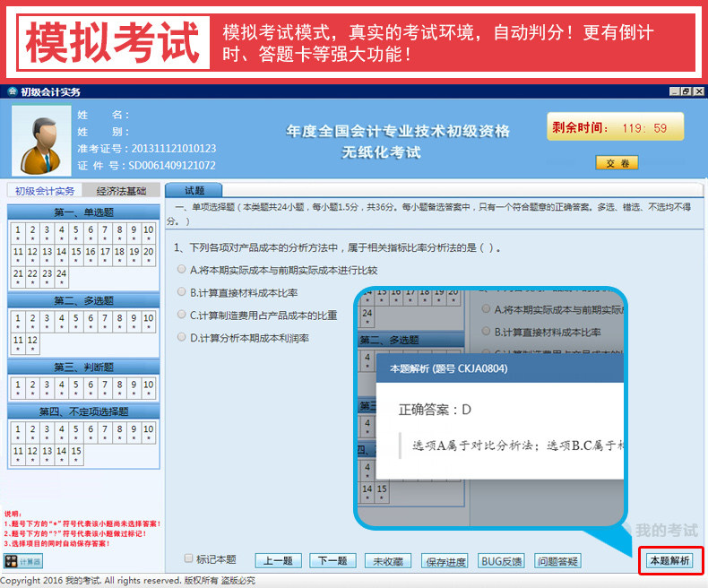Click the app logo in title bar
The width and height of the screenshot is (708, 588).
click(13, 91)
